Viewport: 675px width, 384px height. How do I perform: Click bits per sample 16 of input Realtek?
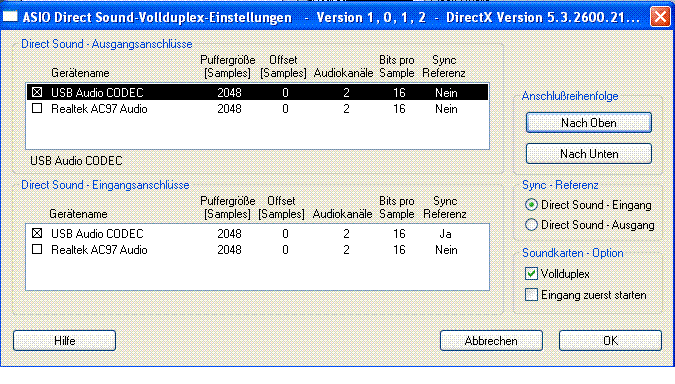tap(399, 250)
